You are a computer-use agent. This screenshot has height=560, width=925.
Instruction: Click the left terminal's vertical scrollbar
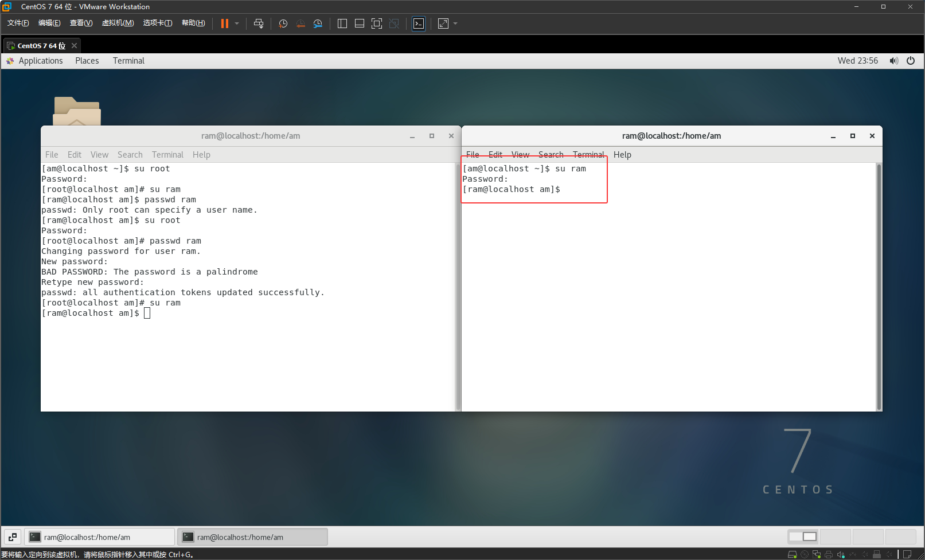[x=458, y=287]
